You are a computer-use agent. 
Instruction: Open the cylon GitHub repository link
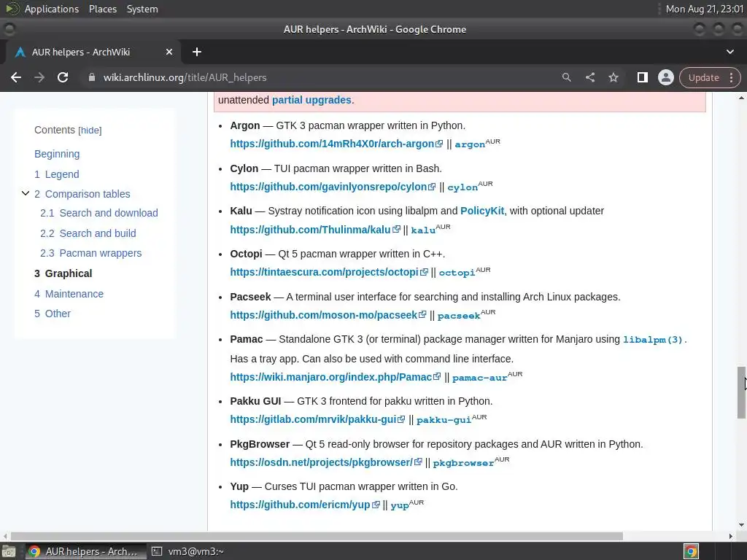(x=333, y=187)
